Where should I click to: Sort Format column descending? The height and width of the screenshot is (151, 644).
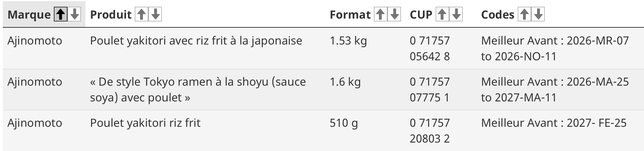[x=394, y=14]
